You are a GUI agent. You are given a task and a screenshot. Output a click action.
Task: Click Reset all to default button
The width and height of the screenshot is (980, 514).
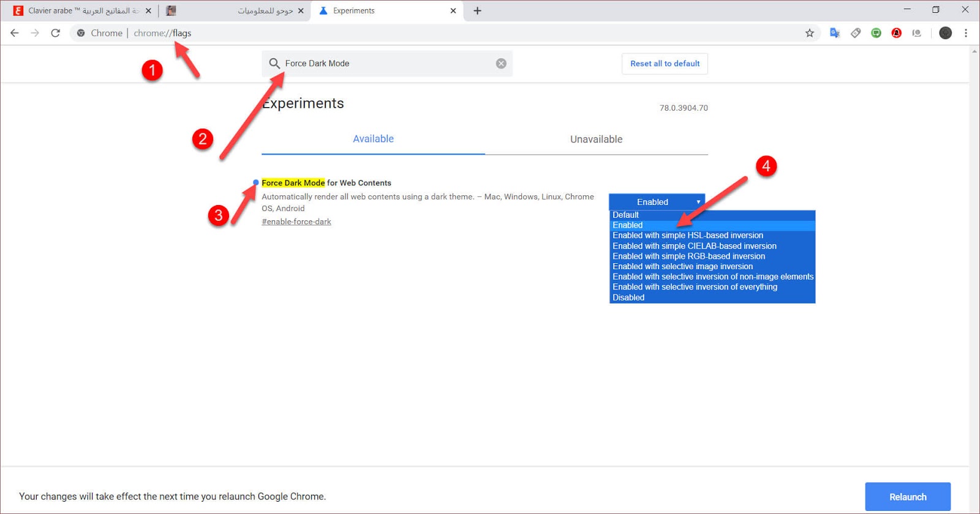(665, 64)
